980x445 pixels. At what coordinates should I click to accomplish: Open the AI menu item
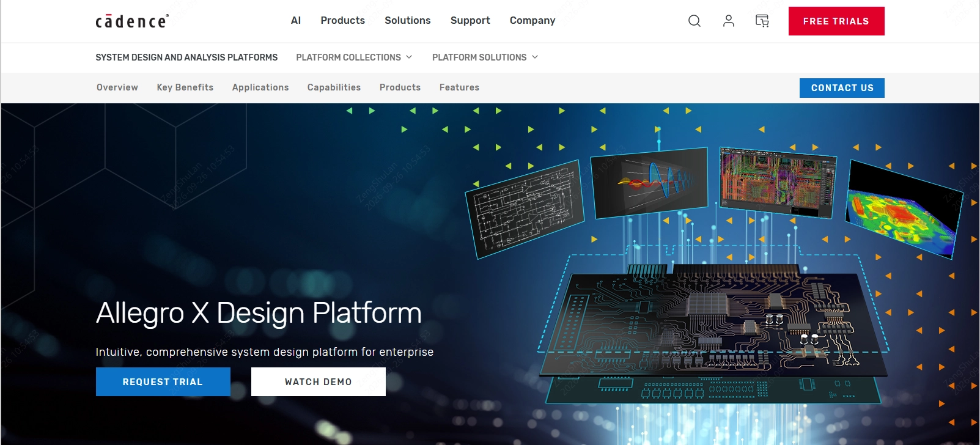pos(296,20)
